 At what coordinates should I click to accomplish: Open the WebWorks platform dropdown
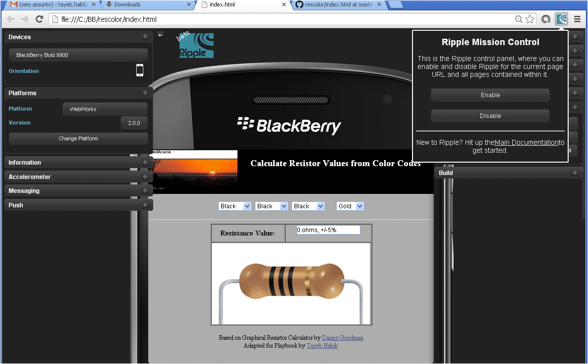pyautogui.click(x=105, y=109)
